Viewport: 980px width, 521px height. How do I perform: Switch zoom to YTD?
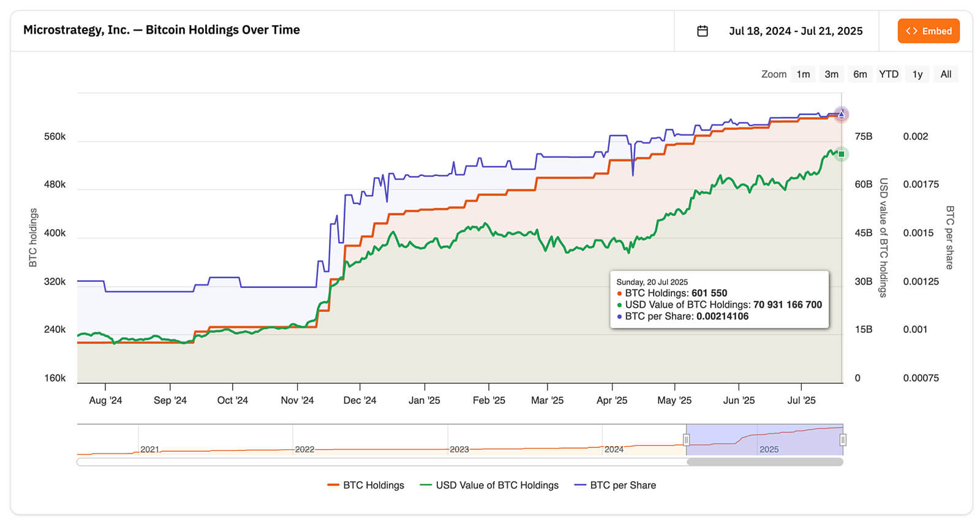point(889,74)
